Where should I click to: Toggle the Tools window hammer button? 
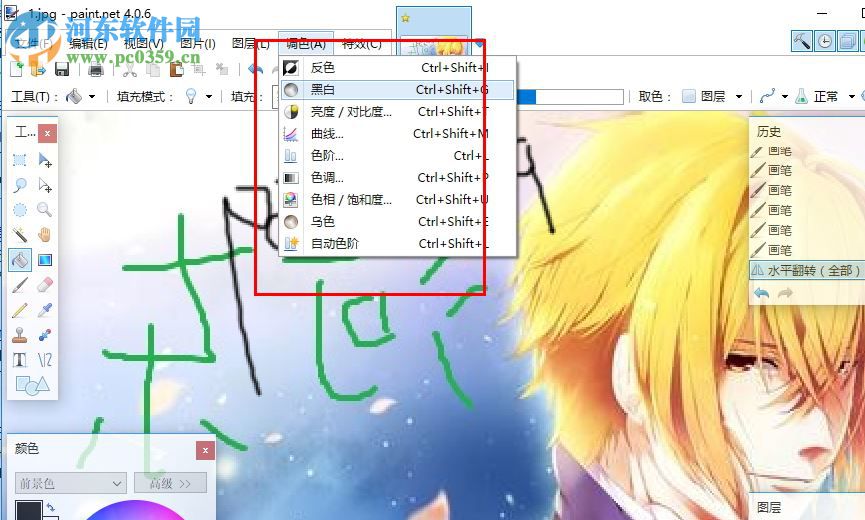802,41
